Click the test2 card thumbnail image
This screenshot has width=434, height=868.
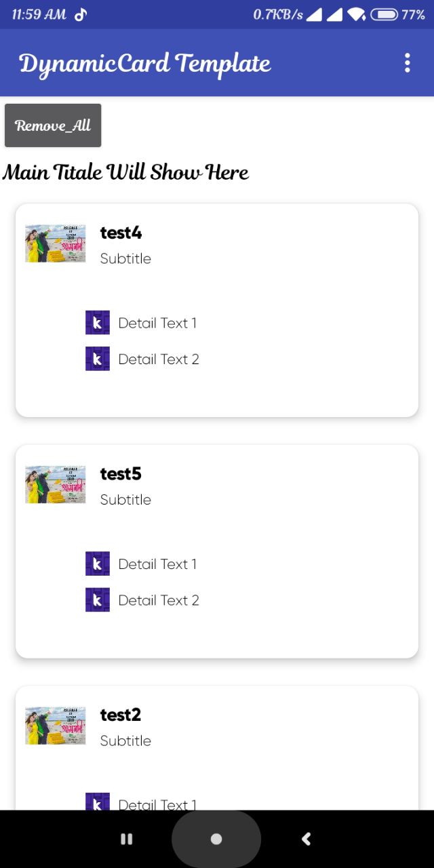[56, 726]
